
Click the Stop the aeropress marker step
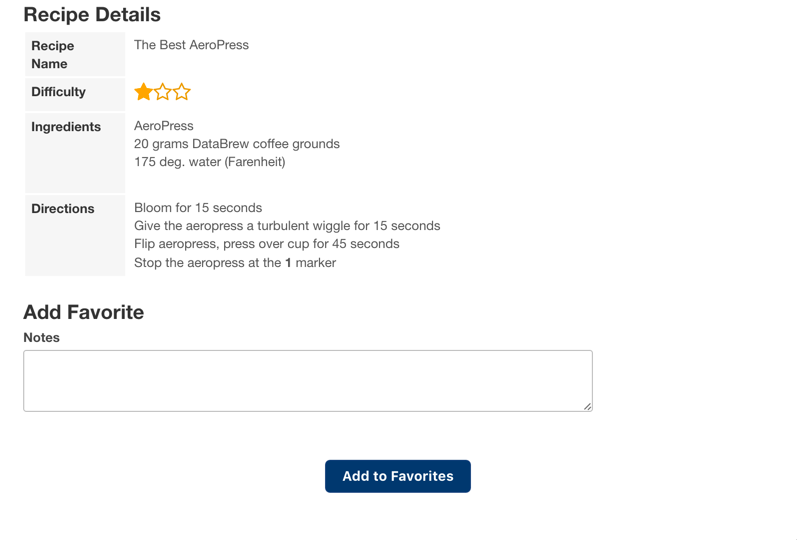(x=235, y=263)
